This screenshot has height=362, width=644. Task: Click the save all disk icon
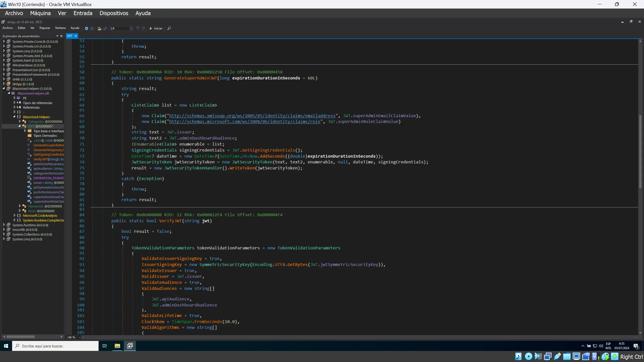point(105,28)
